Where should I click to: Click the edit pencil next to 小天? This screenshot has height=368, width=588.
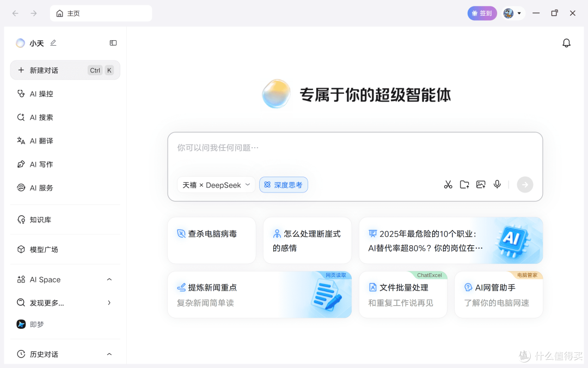pyautogui.click(x=53, y=43)
